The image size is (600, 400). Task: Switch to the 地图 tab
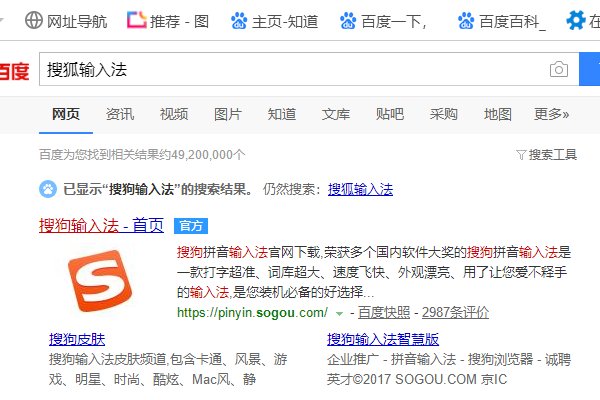(x=497, y=114)
